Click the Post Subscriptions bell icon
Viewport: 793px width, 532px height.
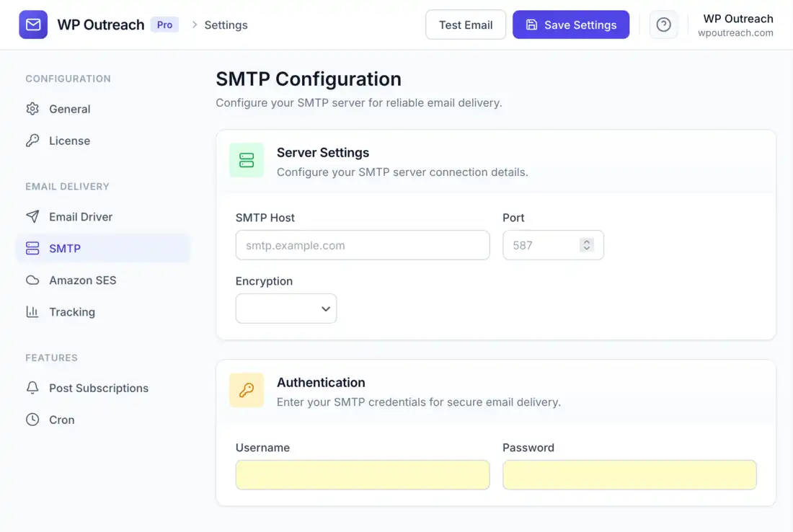tap(32, 388)
